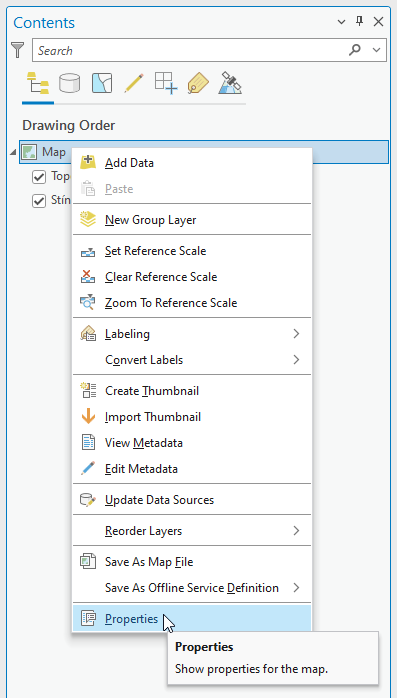
Task: Click into the Contents Search field
Action: click(189, 50)
